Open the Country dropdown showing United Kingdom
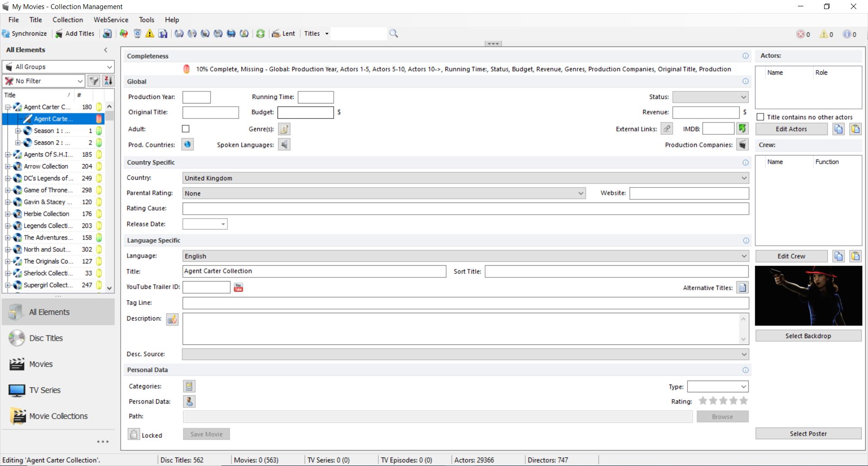The image size is (868, 466). click(x=466, y=178)
